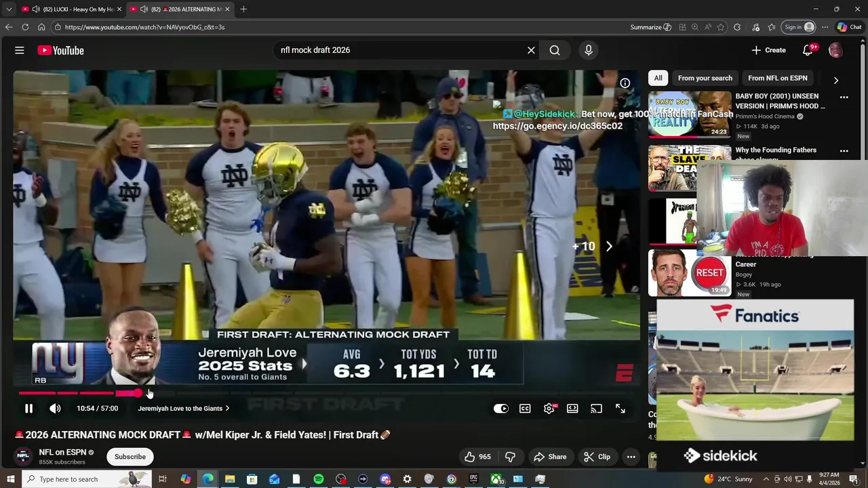The height and width of the screenshot is (488, 868).
Task: Open options for BABY BOY video
Action: pyautogui.click(x=844, y=97)
